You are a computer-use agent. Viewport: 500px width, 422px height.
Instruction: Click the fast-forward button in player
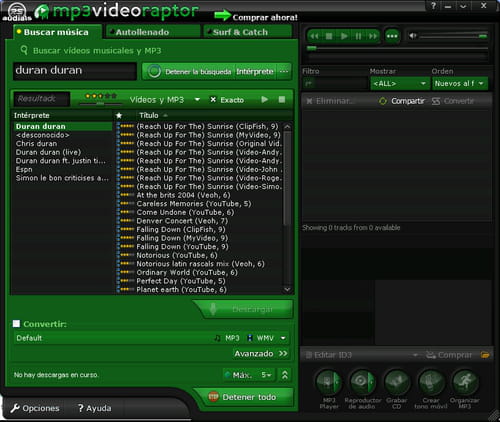(x=373, y=36)
